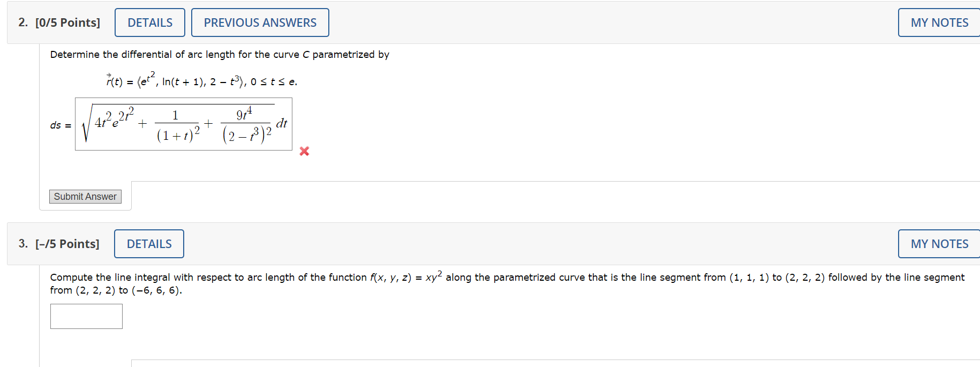This screenshot has height=367, width=980.
Task: Click the problem statement text for Question 2
Action: (x=220, y=54)
